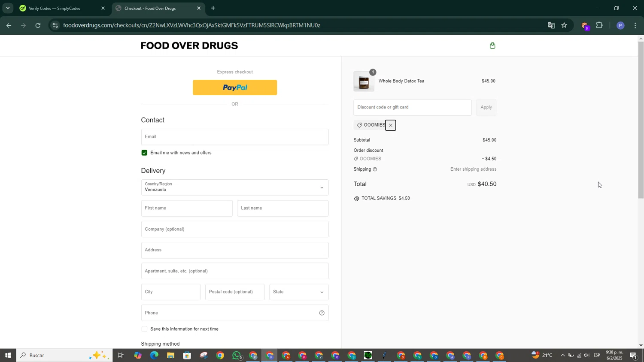Click the taskbar clock 9:38 p. m.
The height and width of the screenshot is (362, 644).
pos(614,355)
